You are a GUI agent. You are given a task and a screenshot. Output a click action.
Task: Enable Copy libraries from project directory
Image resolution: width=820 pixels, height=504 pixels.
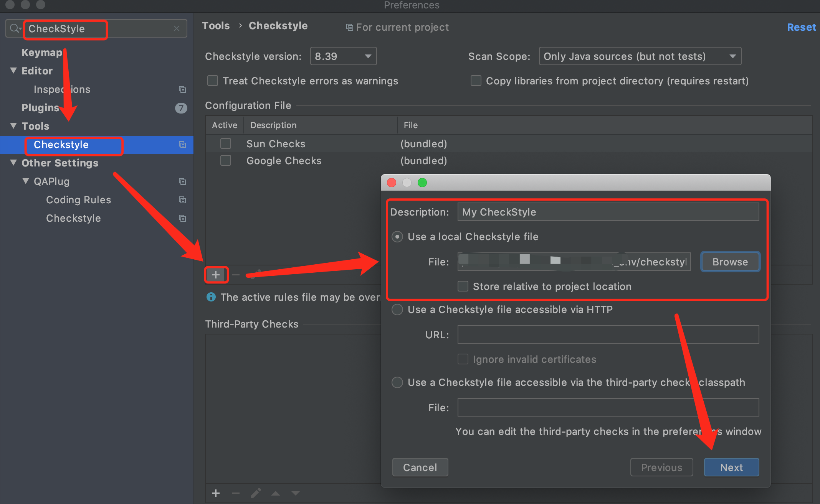476,81
